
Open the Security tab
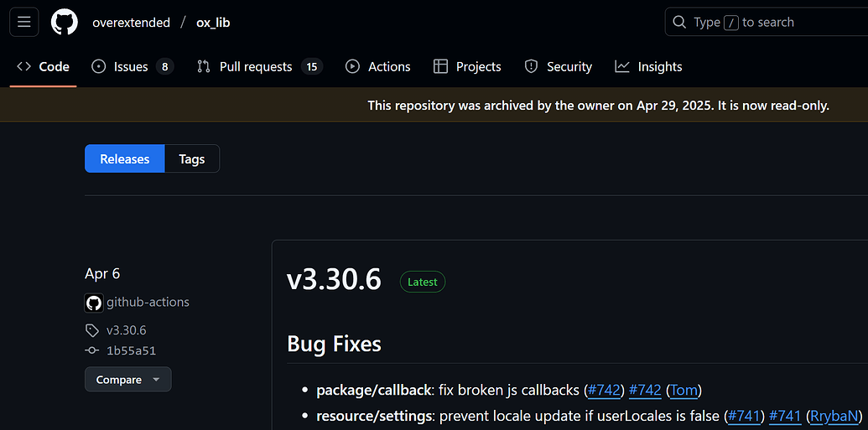[x=558, y=67]
